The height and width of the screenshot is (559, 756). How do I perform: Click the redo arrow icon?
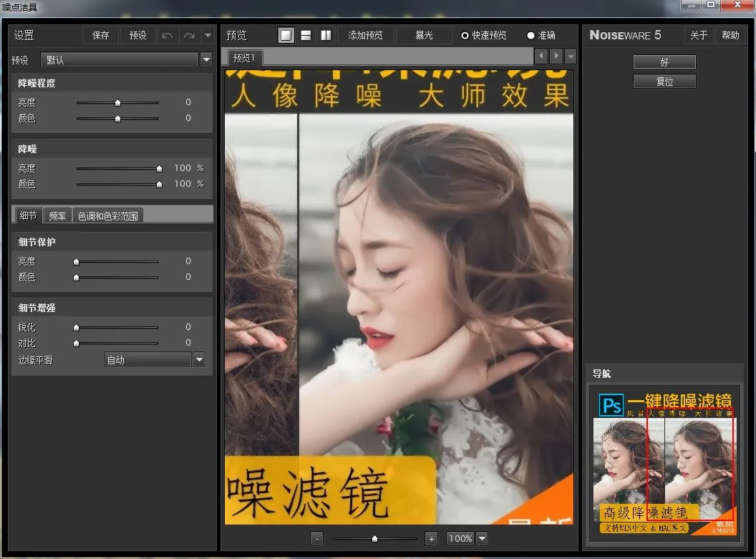[x=189, y=35]
